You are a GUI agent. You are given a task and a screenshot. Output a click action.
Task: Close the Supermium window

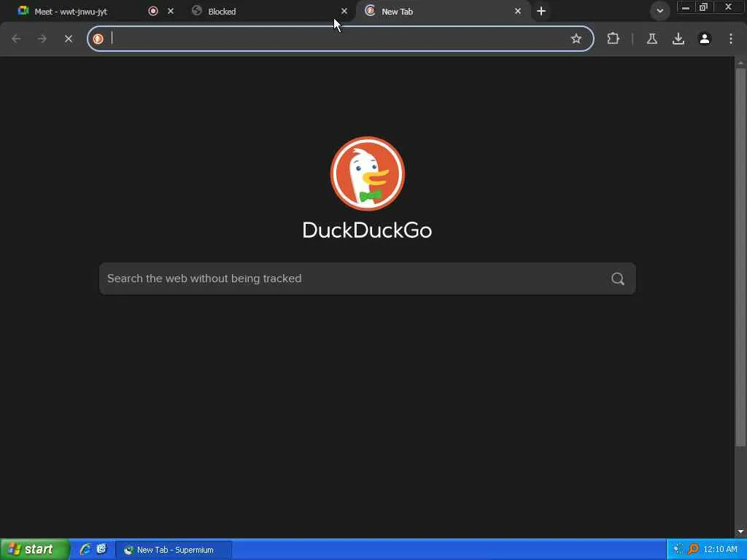[729, 7]
